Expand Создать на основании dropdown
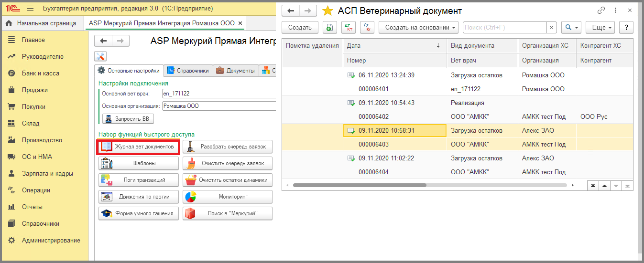The image size is (644, 263). click(418, 28)
